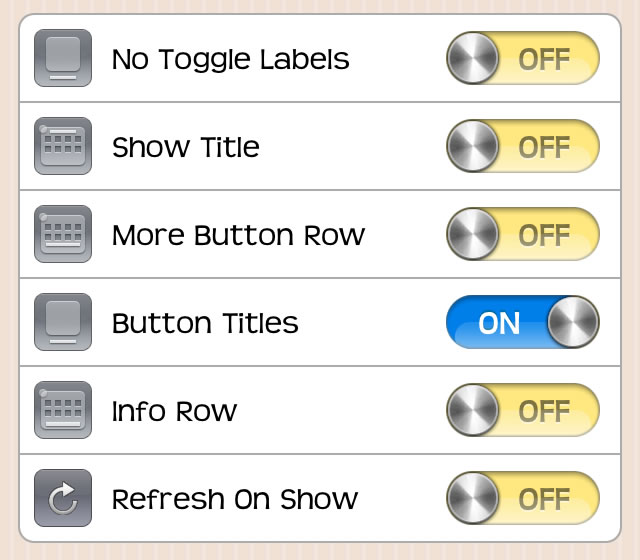Click the More Button Row keyboard icon
Image resolution: width=640 pixels, height=560 pixels.
[x=63, y=234]
